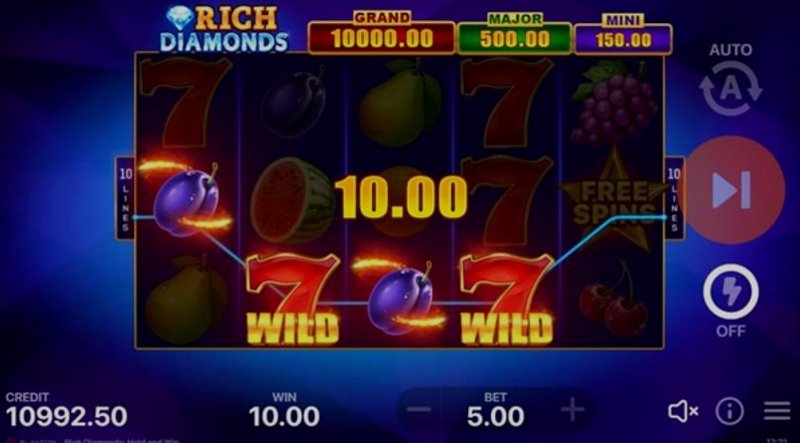The height and width of the screenshot is (443, 800).
Task: Click the left 10 Lines indicator
Action: pos(126,199)
